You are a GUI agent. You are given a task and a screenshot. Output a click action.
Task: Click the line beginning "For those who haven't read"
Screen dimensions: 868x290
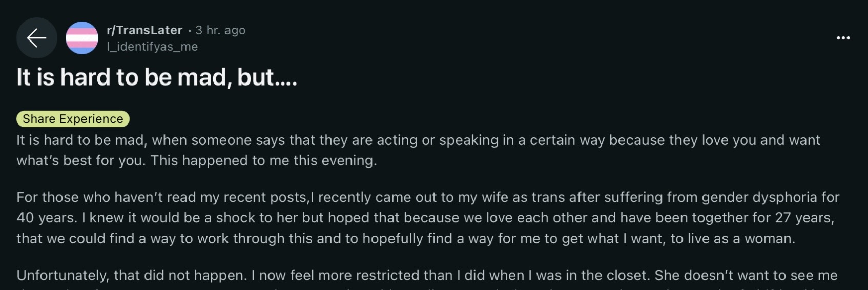pos(428,197)
